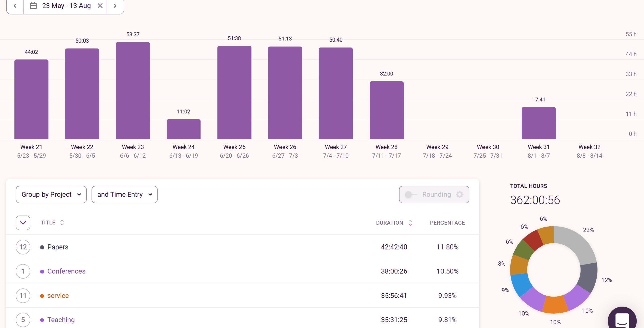
Task: Clear the 23 May - 13 Aug date range
Action: point(100,6)
